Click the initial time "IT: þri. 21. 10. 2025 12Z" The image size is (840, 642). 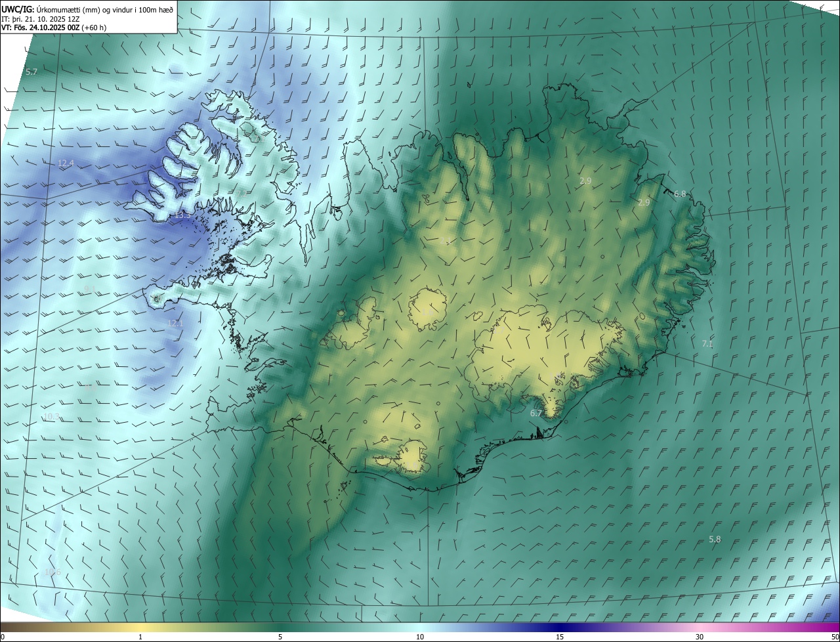click(x=40, y=18)
